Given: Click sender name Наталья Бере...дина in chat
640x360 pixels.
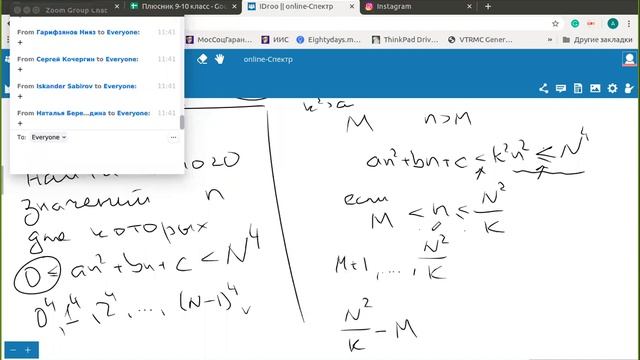Looking at the screenshot, I should 71,113.
